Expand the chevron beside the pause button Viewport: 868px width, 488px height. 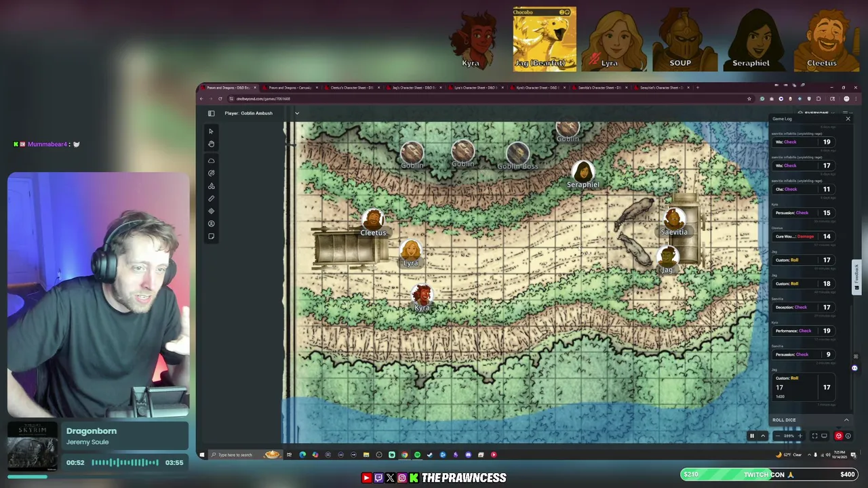click(x=763, y=436)
